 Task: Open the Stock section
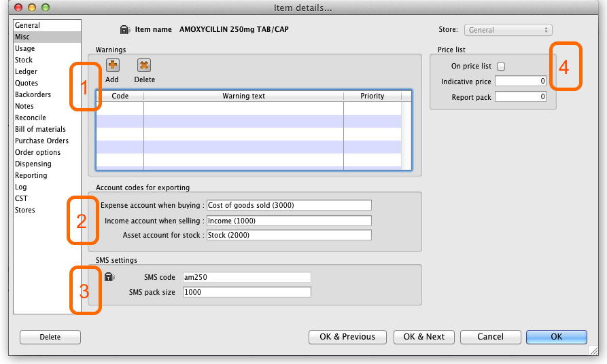click(24, 60)
